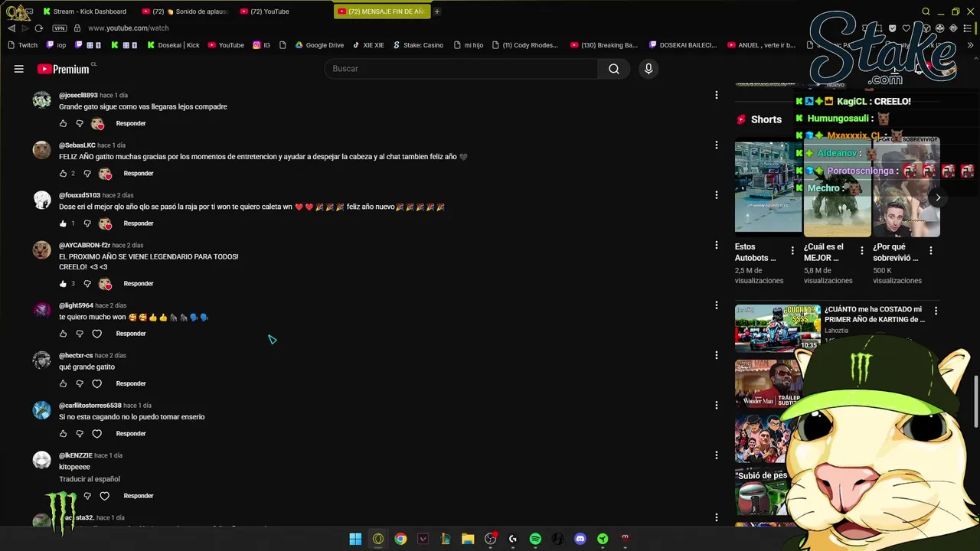Switch to Stream - Kick Dashboard tab
The image size is (980, 551).
pos(84,11)
